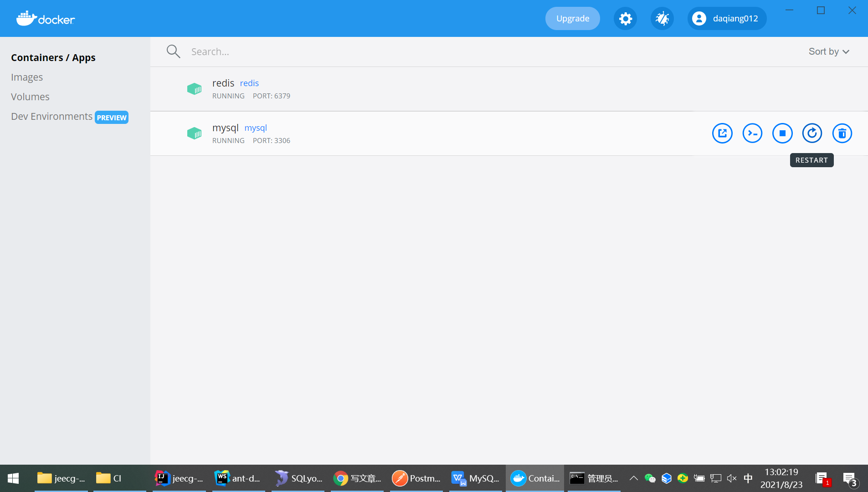868x492 pixels.
Task: Click network tray icon
Action: click(x=716, y=478)
